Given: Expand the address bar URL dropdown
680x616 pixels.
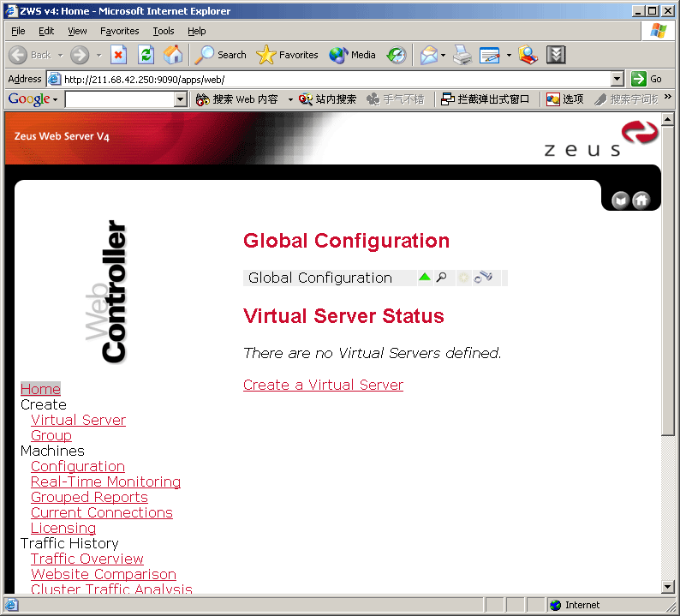Looking at the screenshot, I should pos(617,79).
